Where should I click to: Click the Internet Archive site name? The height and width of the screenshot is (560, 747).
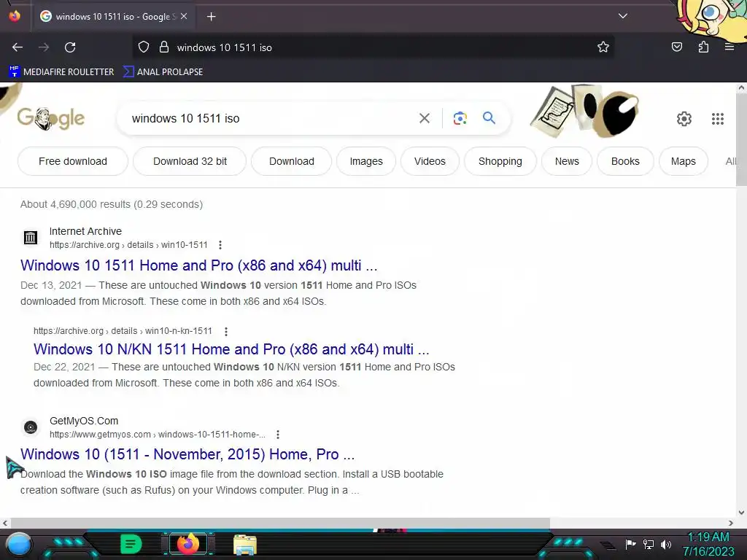click(86, 231)
